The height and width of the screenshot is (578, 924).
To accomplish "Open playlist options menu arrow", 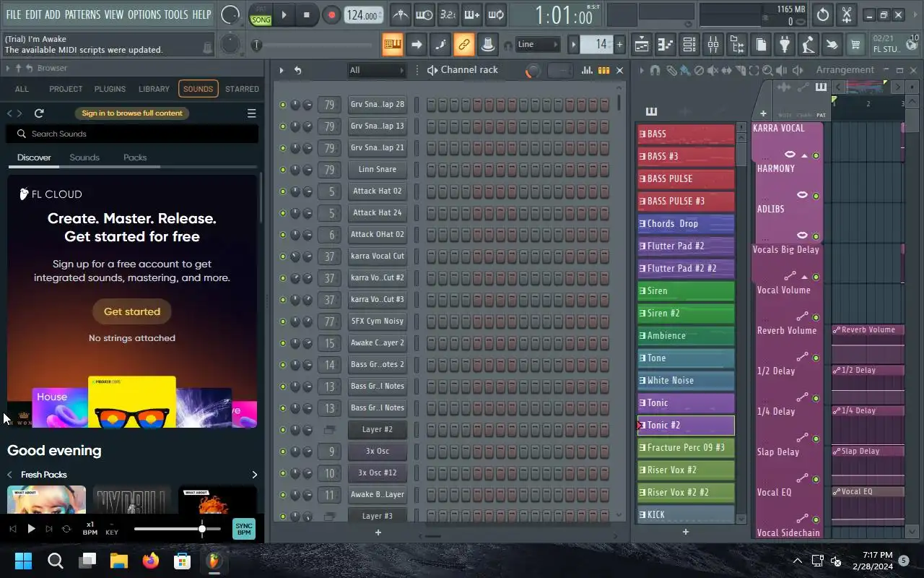I will [641, 70].
